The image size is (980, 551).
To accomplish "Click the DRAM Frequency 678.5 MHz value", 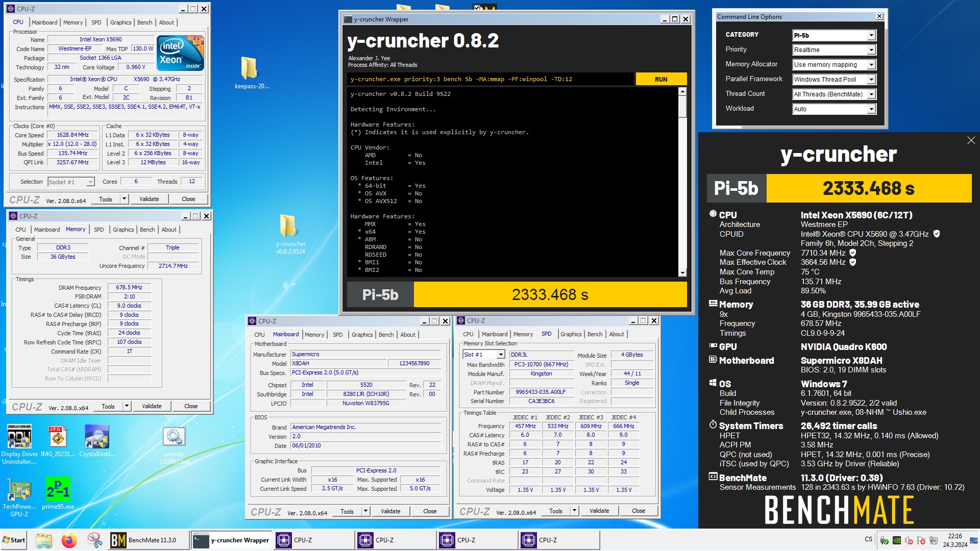I will 129,287.
